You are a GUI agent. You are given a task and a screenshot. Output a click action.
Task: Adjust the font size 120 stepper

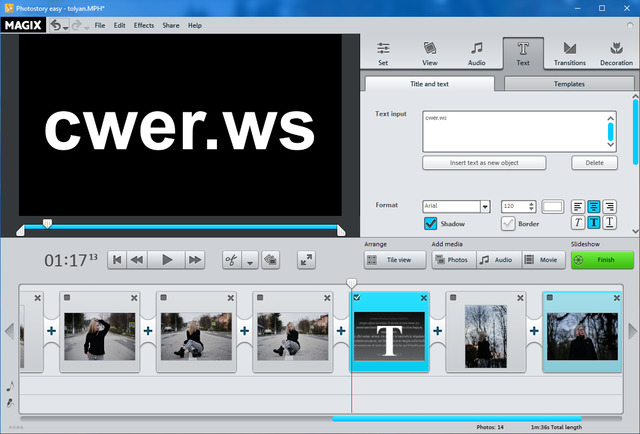pos(533,207)
